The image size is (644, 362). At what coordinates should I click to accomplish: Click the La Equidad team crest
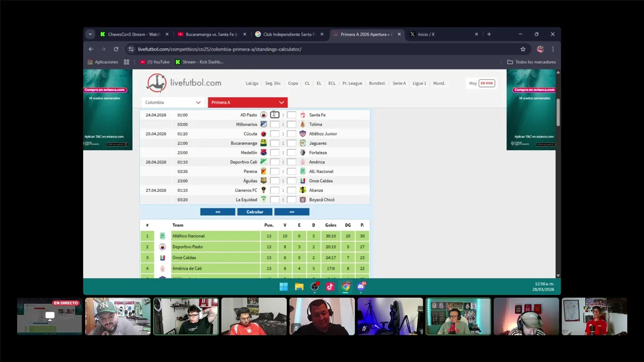(x=263, y=200)
